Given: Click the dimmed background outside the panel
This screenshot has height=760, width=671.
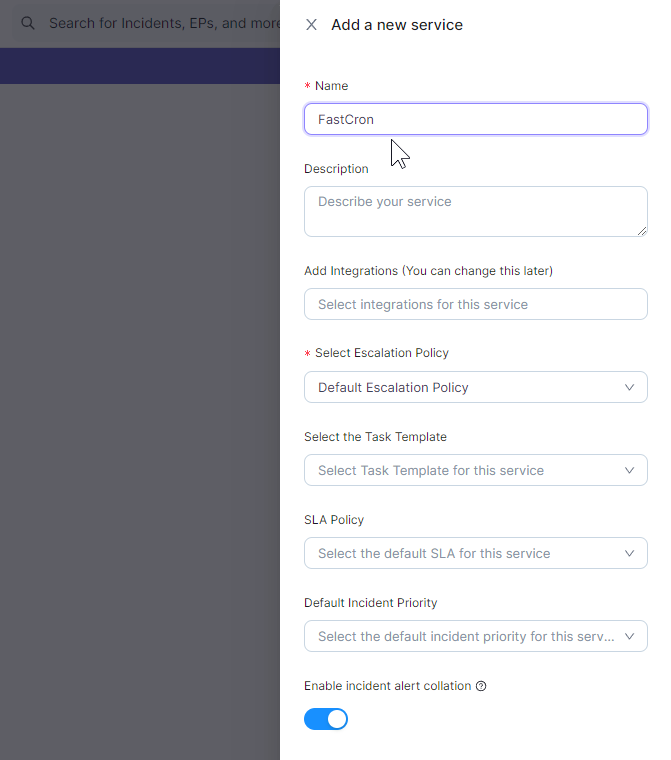Looking at the screenshot, I should click(140, 400).
